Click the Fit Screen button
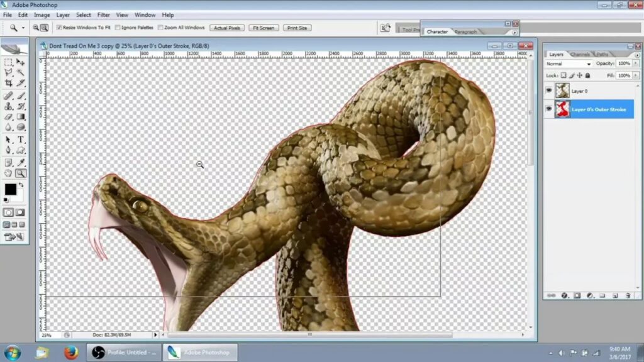This screenshot has height=362, width=644. point(264,28)
